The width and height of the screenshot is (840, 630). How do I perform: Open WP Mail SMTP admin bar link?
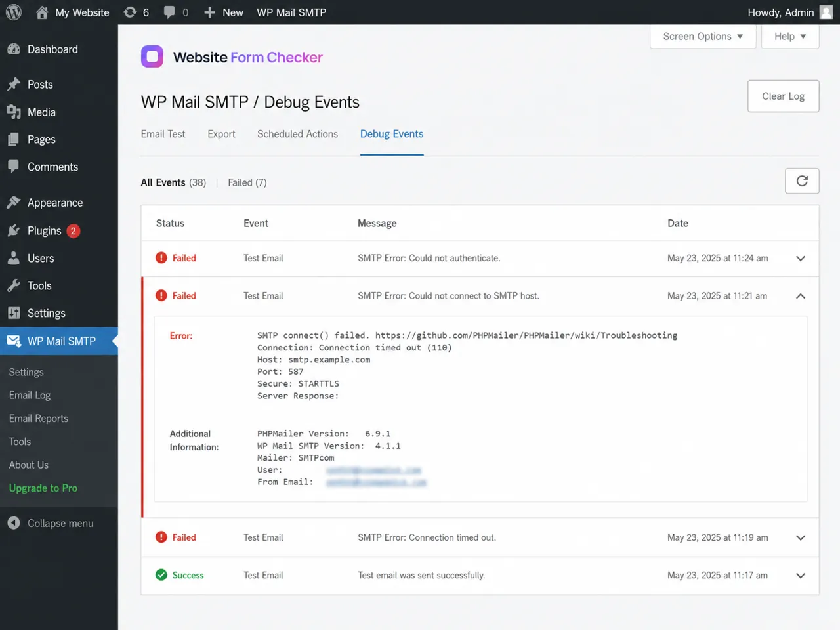point(291,12)
